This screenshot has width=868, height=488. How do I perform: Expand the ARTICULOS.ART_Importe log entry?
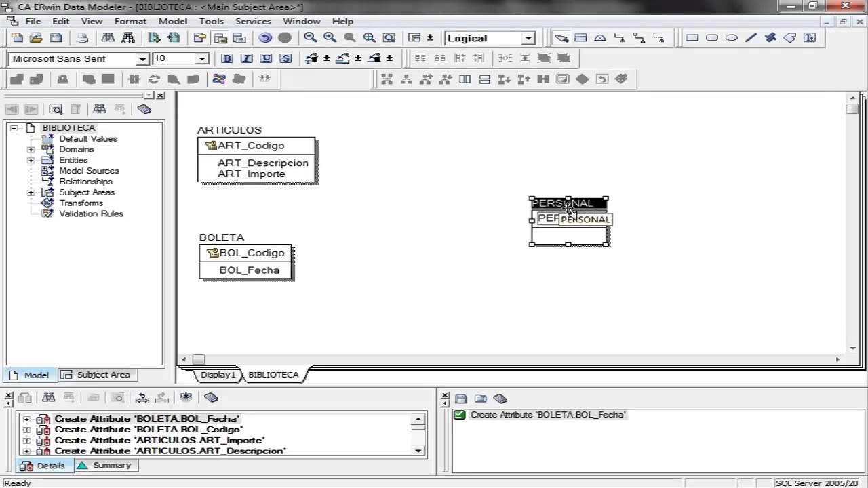(27, 441)
